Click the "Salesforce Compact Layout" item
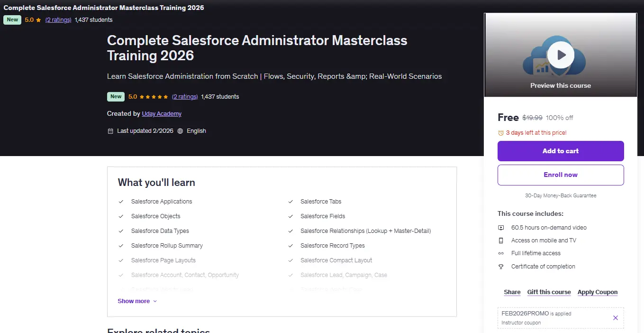The height and width of the screenshot is (333, 644). [x=336, y=260]
